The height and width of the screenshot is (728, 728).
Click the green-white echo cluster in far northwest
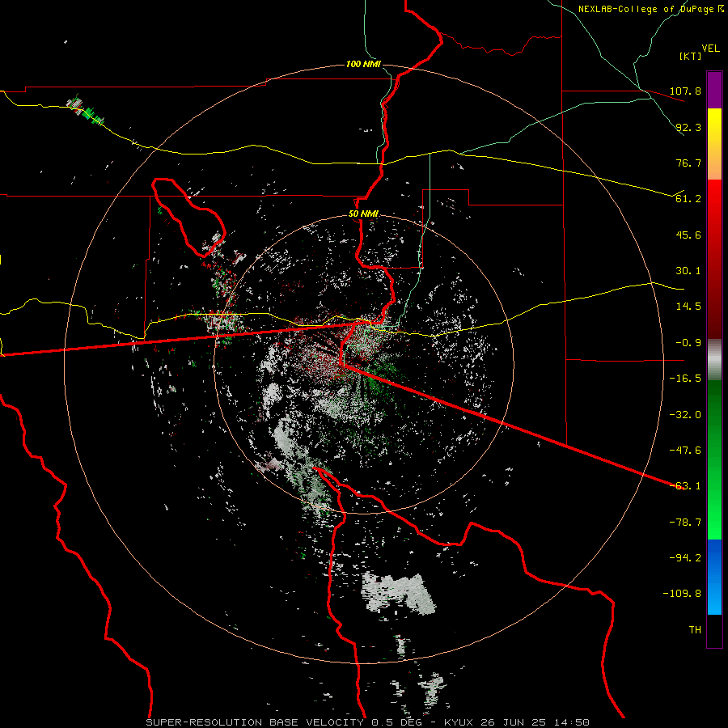click(85, 110)
